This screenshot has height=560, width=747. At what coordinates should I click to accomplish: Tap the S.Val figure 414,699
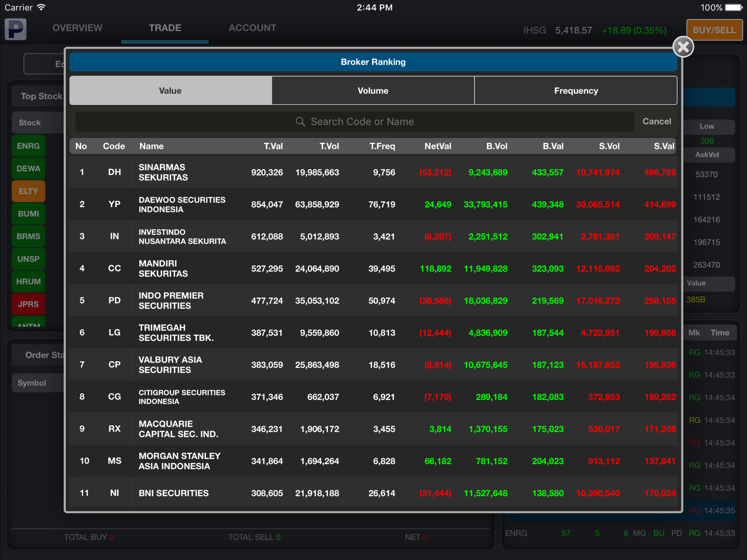[660, 205]
